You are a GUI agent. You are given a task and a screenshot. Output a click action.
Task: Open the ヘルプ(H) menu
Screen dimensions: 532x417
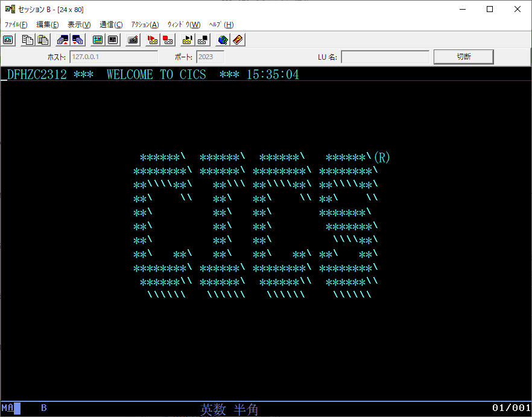(221, 25)
